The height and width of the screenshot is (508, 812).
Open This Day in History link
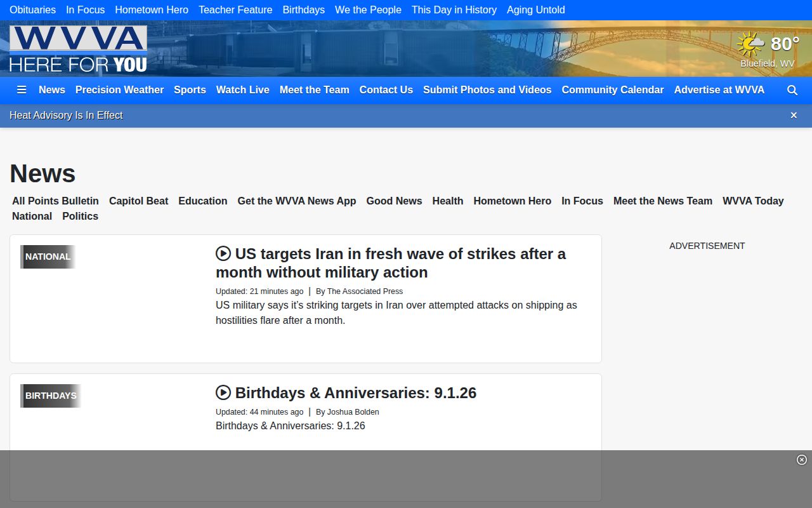pos(454,10)
